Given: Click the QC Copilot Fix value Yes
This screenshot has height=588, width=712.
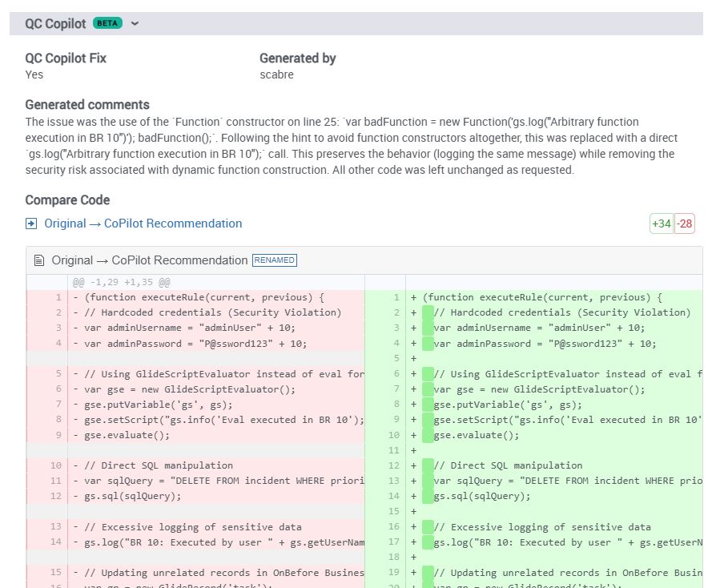Looking at the screenshot, I should (x=34, y=75).
